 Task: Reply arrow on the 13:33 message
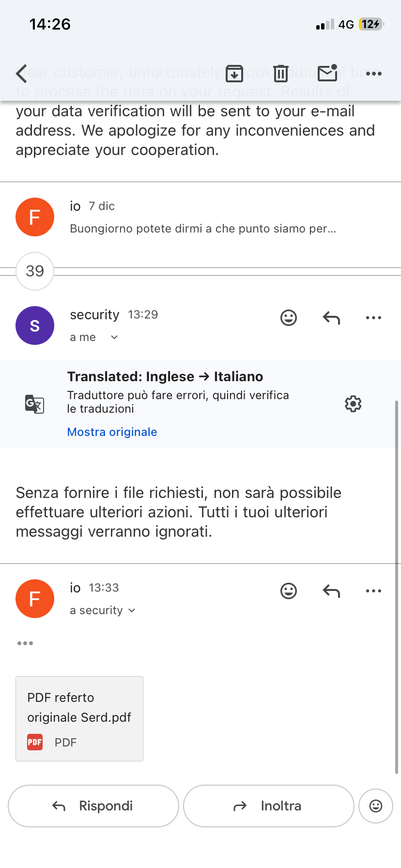[x=331, y=591]
